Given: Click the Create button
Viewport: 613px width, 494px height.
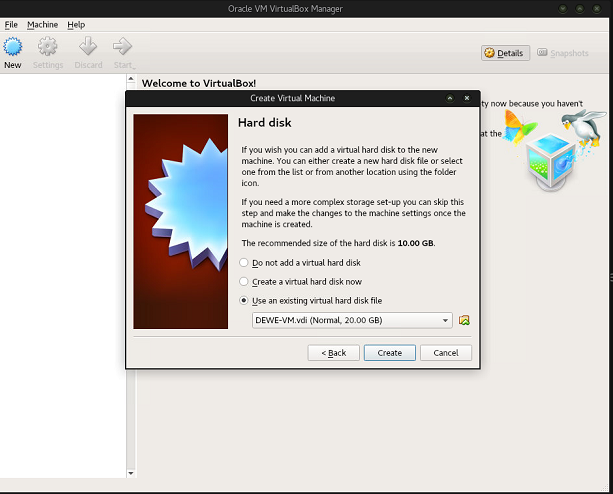Looking at the screenshot, I should [x=390, y=353].
